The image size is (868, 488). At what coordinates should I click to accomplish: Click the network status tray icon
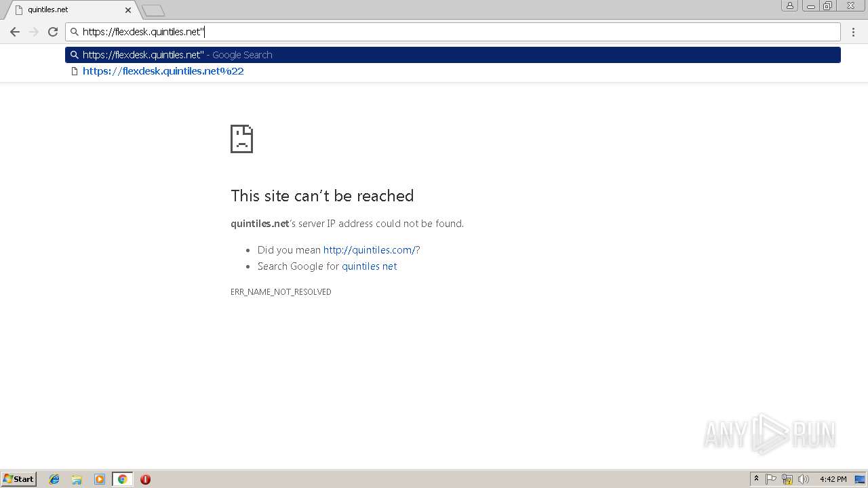(787, 479)
